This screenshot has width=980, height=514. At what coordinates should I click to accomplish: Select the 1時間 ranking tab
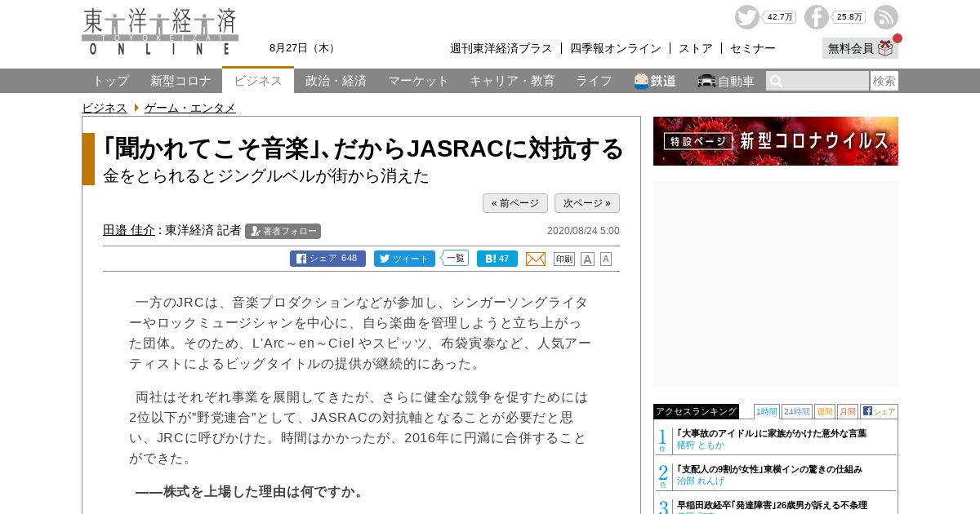(x=767, y=411)
